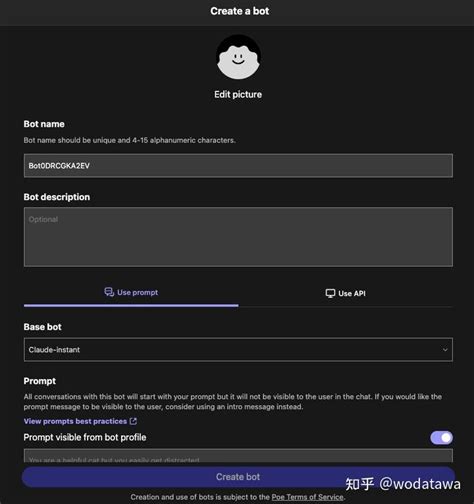Switch to the Use API tab
The height and width of the screenshot is (504, 474).
pyautogui.click(x=345, y=293)
